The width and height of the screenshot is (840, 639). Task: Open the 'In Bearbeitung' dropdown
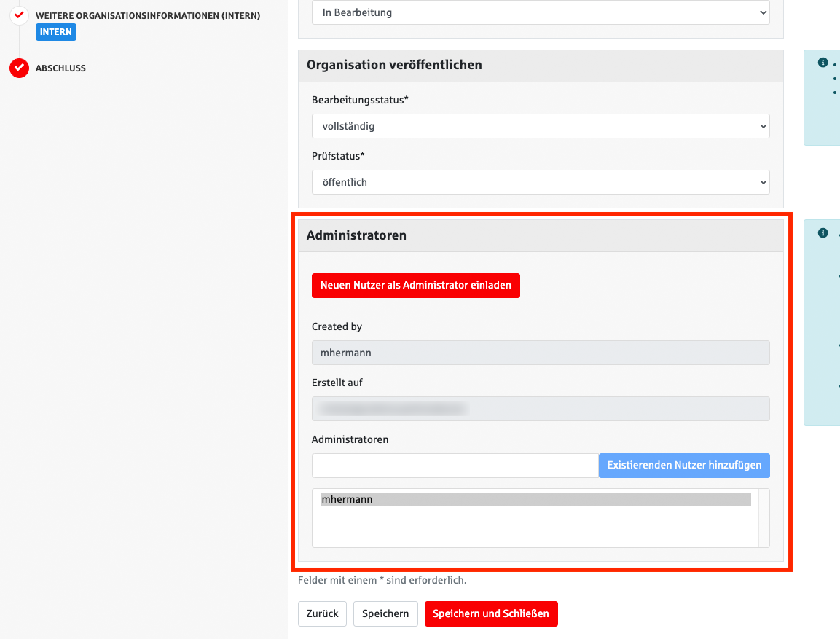point(541,12)
